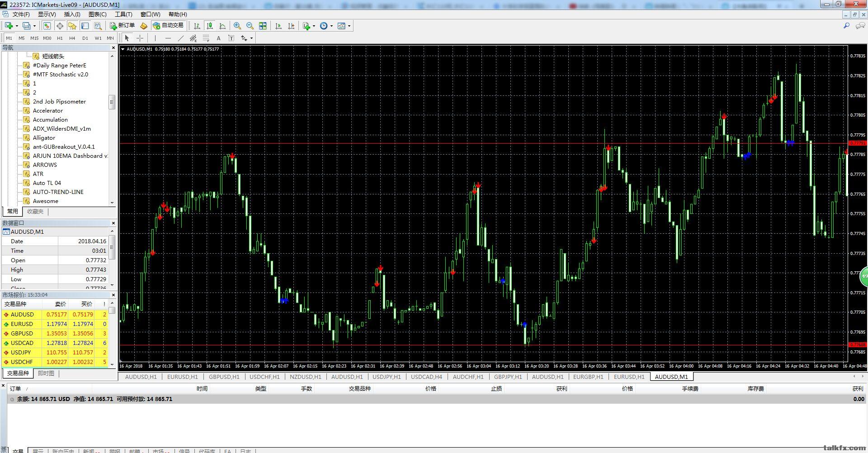Zoom in on the chart
The width and height of the screenshot is (868, 453).
pyautogui.click(x=237, y=26)
